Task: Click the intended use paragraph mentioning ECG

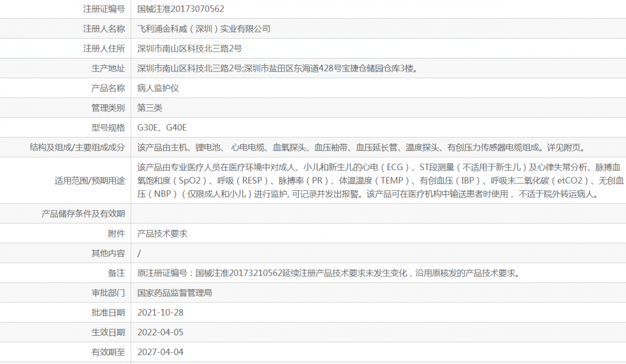Action: (x=380, y=181)
